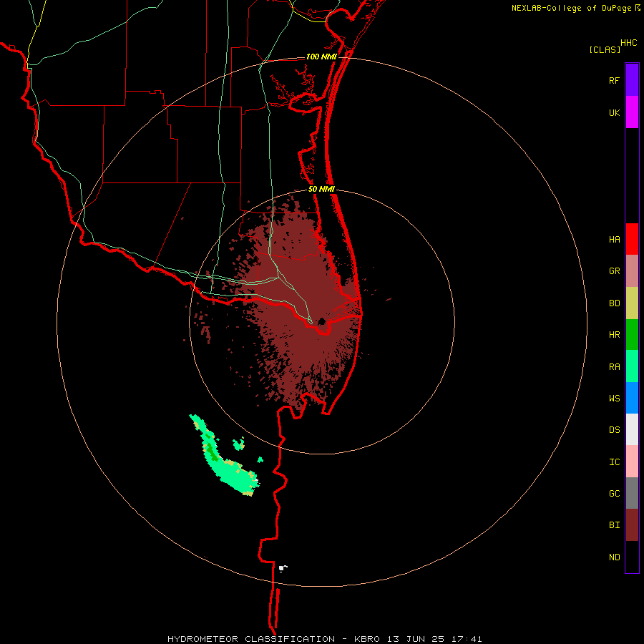Click the "UK" legend label

pyautogui.click(x=614, y=112)
